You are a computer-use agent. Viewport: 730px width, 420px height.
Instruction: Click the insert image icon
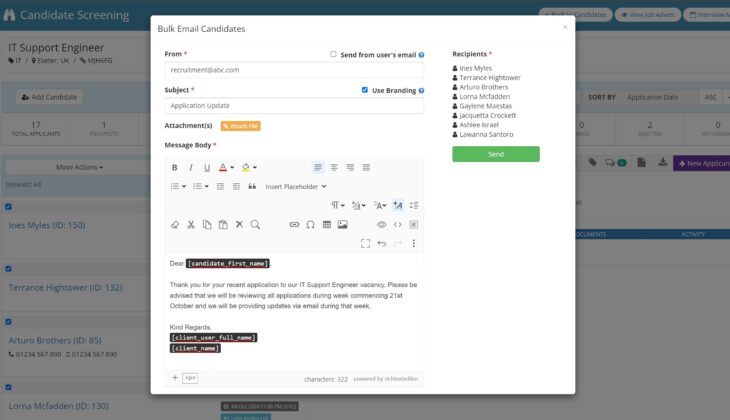click(342, 225)
